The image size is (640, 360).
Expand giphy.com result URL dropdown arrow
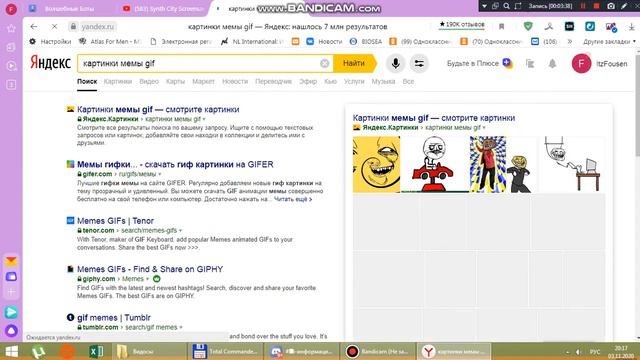pyautogui.click(x=147, y=279)
